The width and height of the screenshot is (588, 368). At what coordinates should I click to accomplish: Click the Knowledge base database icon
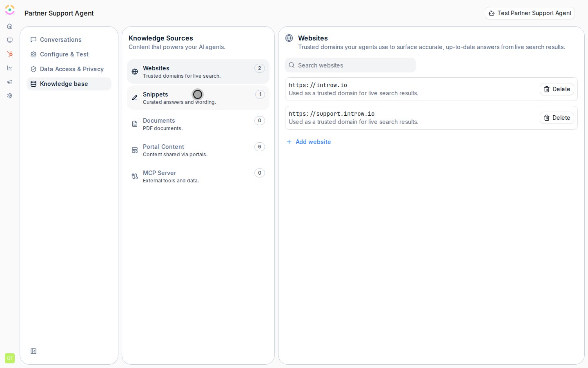(33, 84)
